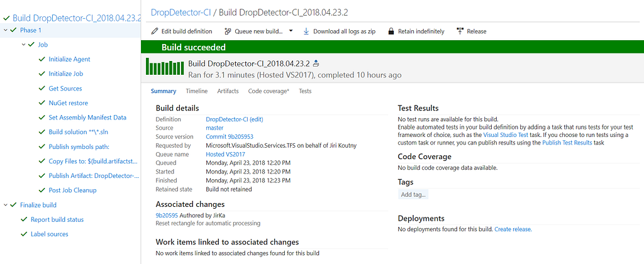Click the build history bar chart

point(165,67)
